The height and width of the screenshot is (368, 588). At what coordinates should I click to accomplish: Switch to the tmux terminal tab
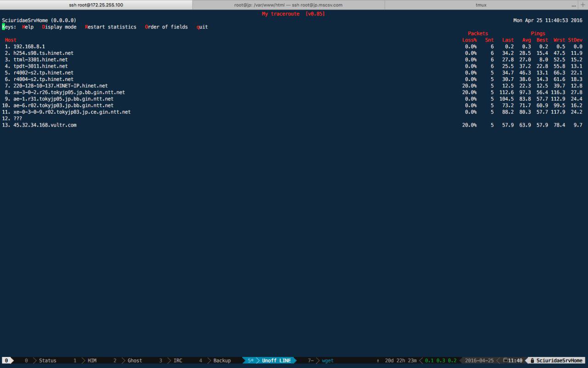481,5
